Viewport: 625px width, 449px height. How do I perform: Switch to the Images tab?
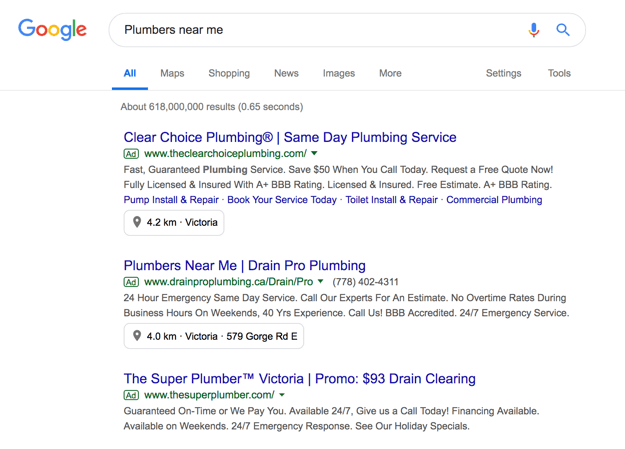click(339, 73)
